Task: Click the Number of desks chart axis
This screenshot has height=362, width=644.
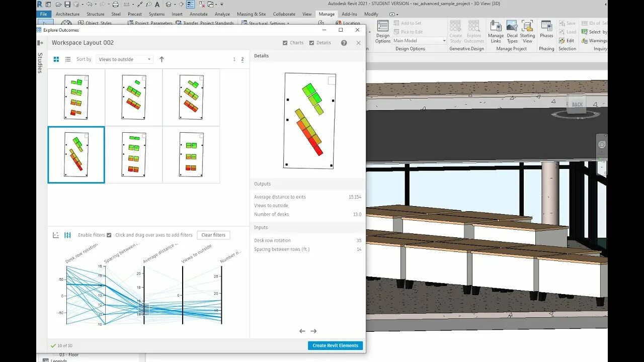Action: click(x=221, y=295)
